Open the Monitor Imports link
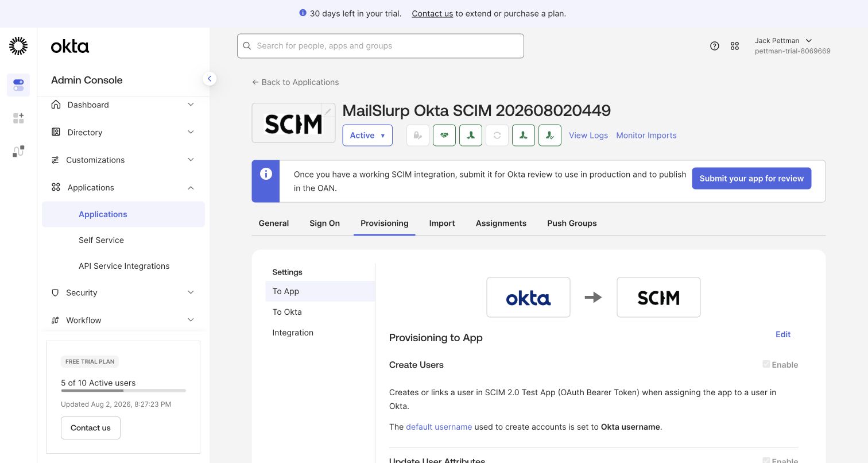The height and width of the screenshot is (463, 868). (x=646, y=136)
